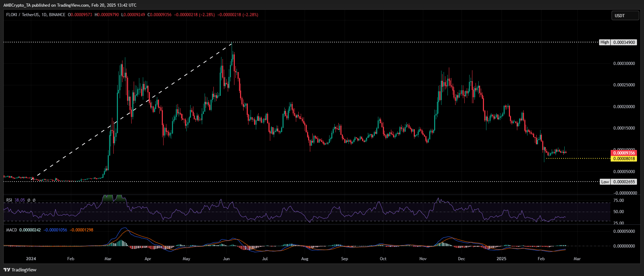
Task: Click the TradingView wordmark text at bottom-left
Action: tap(24, 270)
